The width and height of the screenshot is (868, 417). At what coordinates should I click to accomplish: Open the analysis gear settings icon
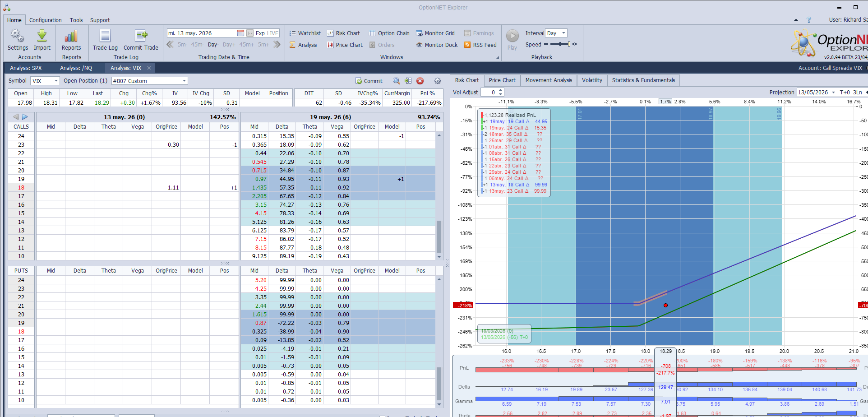tap(438, 81)
